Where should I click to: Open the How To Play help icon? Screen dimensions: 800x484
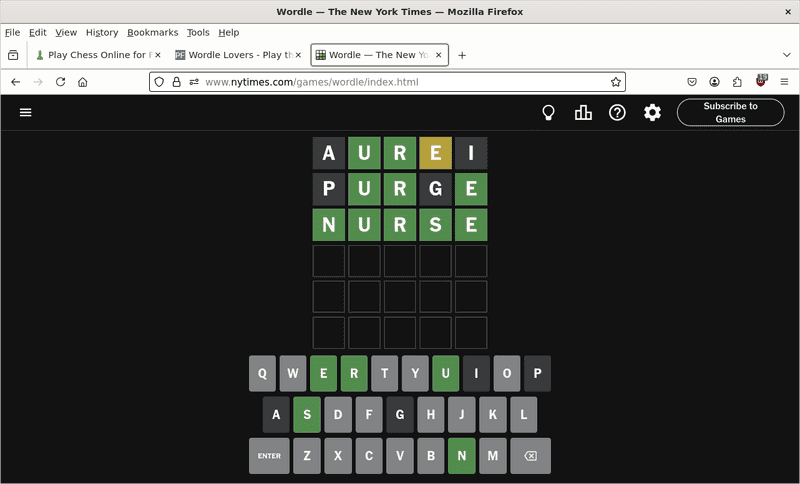coord(617,113)
